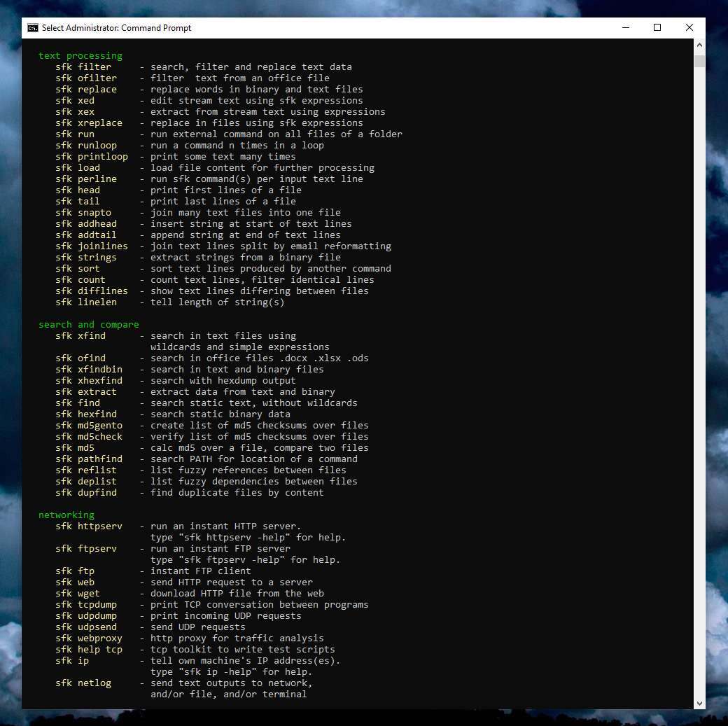
Task: Click the 'sfk ofilter' command text
Action: coord(86,78)
